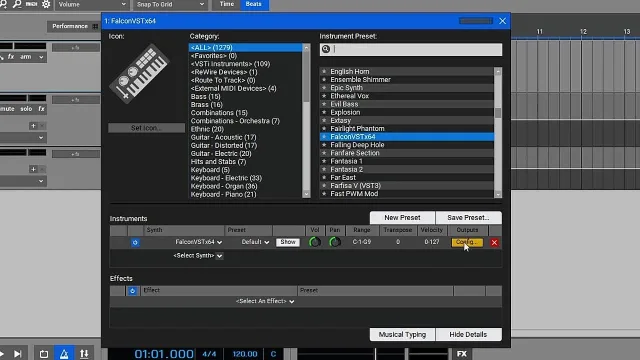Enable the metronome icon in transport
The height and width of the screenshot is (360, 640).
tap(64, 353)
